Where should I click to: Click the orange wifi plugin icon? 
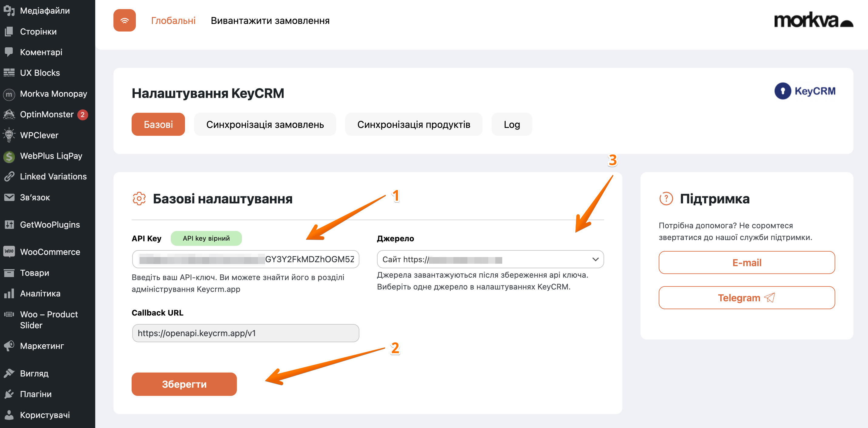[x=124, y=21]
